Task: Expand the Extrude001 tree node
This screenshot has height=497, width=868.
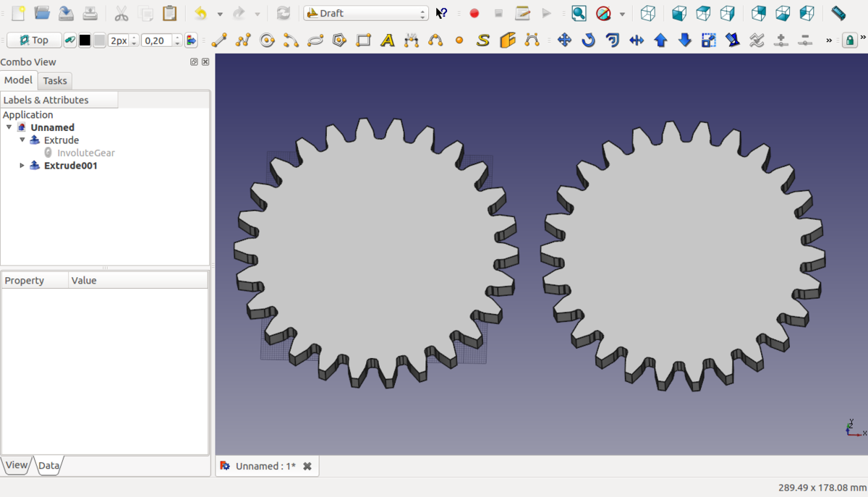Action: (x=22, y=166)
